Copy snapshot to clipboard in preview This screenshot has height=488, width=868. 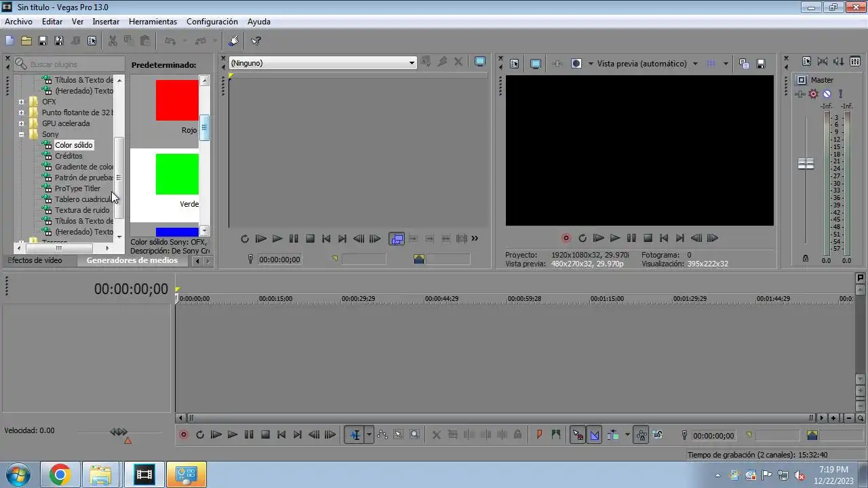click(x=744, y=63)
